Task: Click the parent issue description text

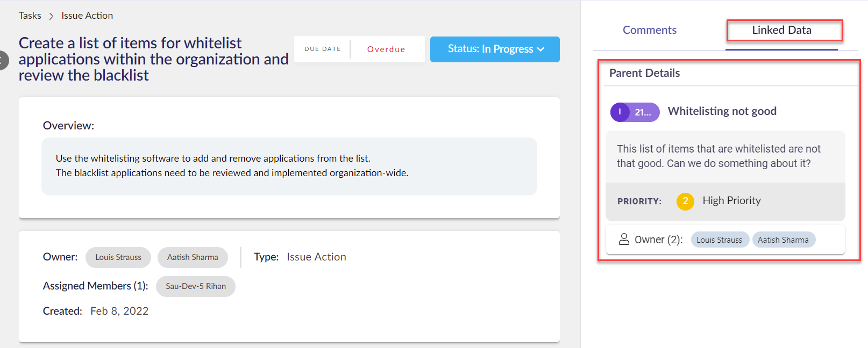Action: [x=719, y=156]
